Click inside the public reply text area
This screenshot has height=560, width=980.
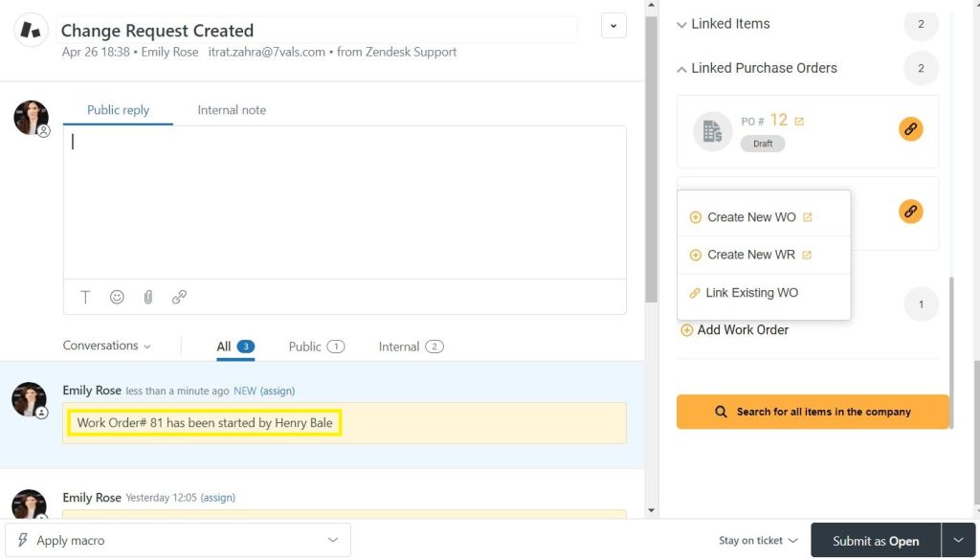[345, 203]
